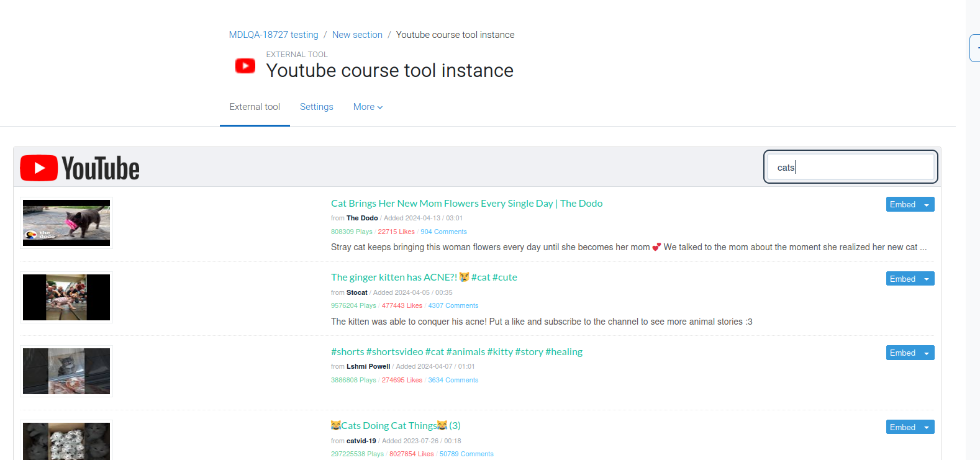The height and width of the screenshot is (460, 980).
Task: Click 477443 Likes text
Action: click(402, 306)
